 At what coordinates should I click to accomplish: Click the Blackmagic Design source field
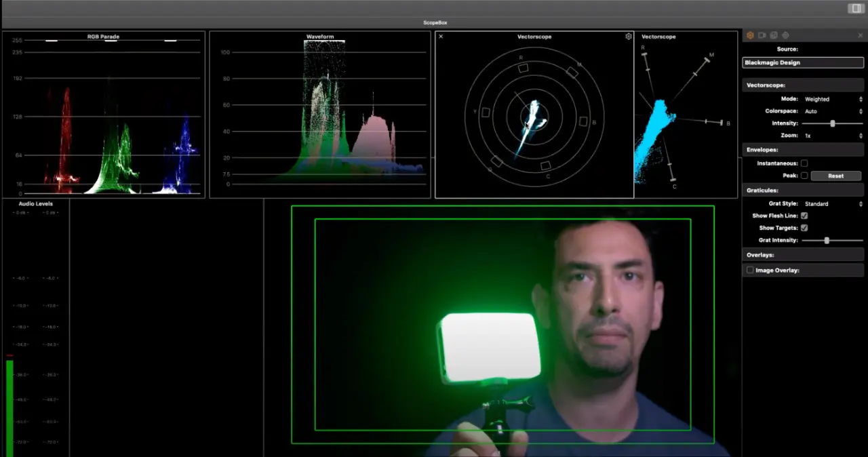tap(803, 62)
